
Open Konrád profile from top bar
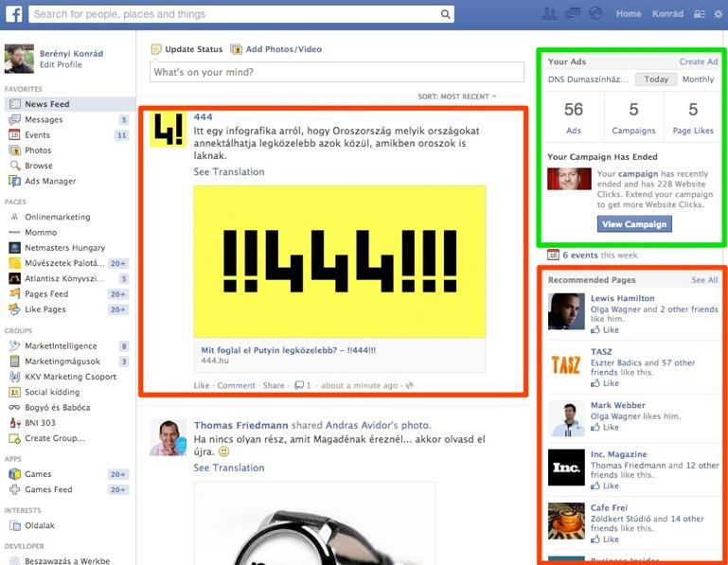[667, 14]
